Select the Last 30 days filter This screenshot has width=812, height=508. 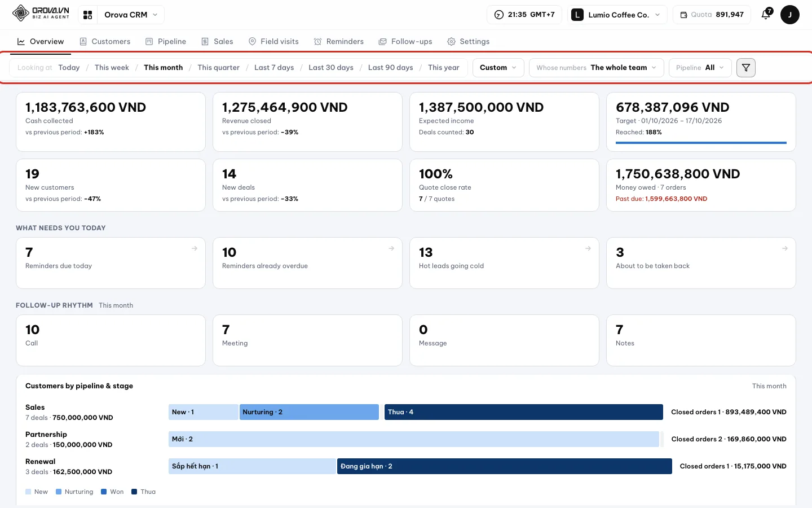coord(331,68)
